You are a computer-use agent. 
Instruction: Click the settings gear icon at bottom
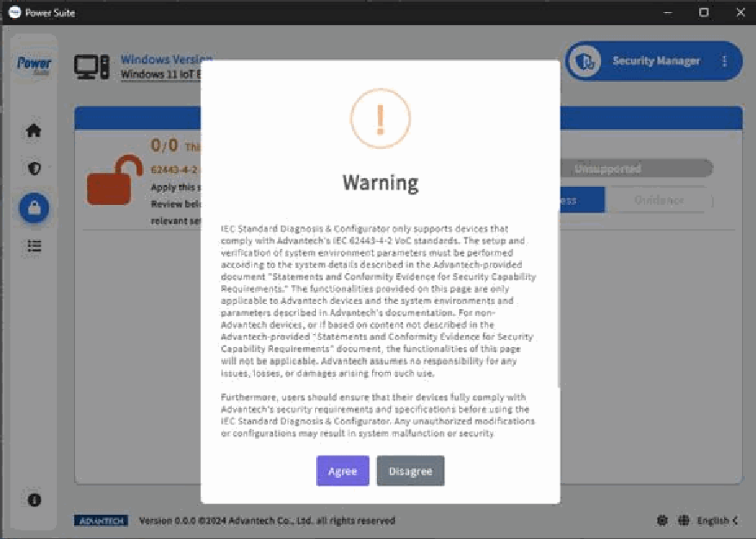pos(662,520)
